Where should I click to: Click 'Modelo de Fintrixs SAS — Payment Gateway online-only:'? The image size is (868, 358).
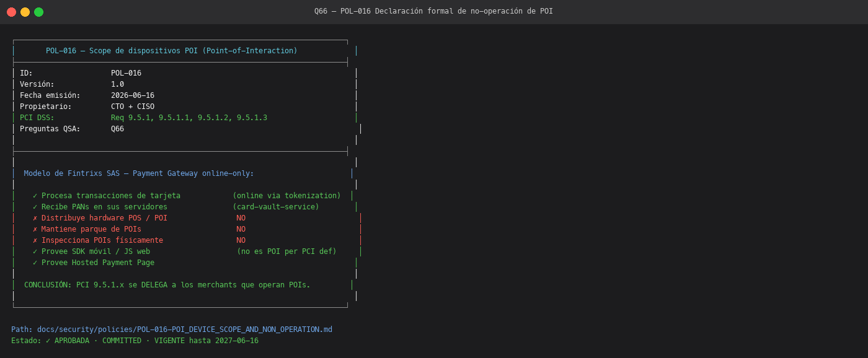[139, 173]
